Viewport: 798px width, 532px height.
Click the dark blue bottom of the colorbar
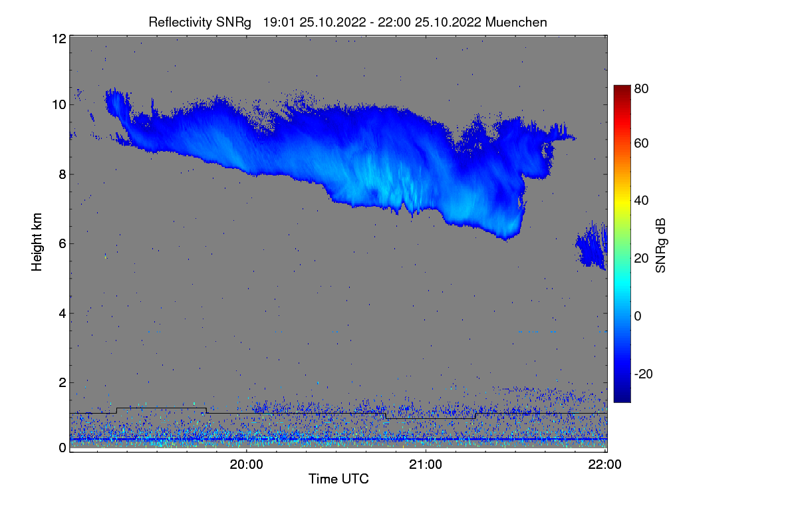621,397
